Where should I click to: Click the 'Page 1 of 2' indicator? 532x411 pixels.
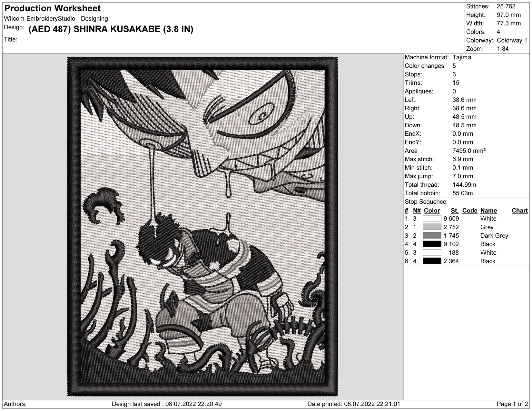pyautogui.click(x=512, y=404)
